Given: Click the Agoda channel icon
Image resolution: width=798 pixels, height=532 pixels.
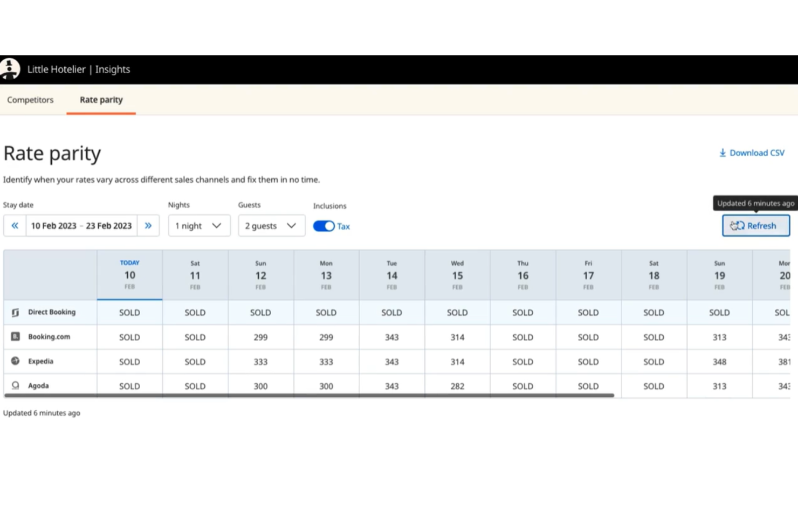Looking at the screenshot, I should click(x=15, y=385).
